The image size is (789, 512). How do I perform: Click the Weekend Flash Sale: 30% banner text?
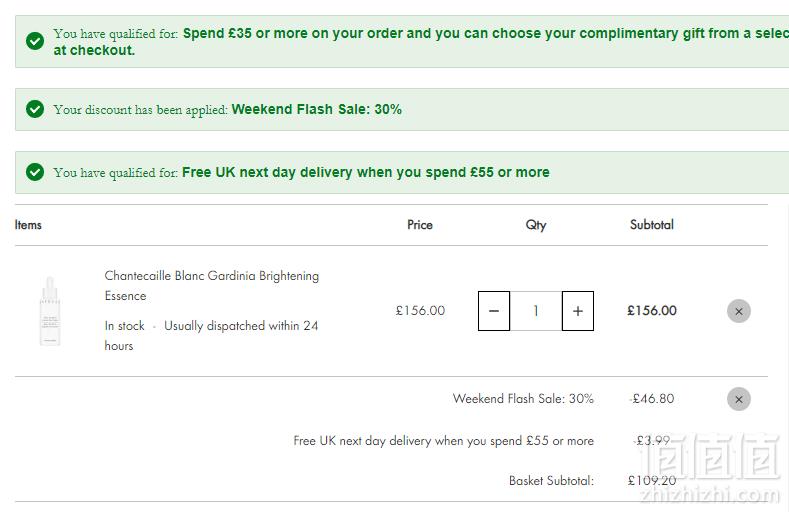click(317, 109)
